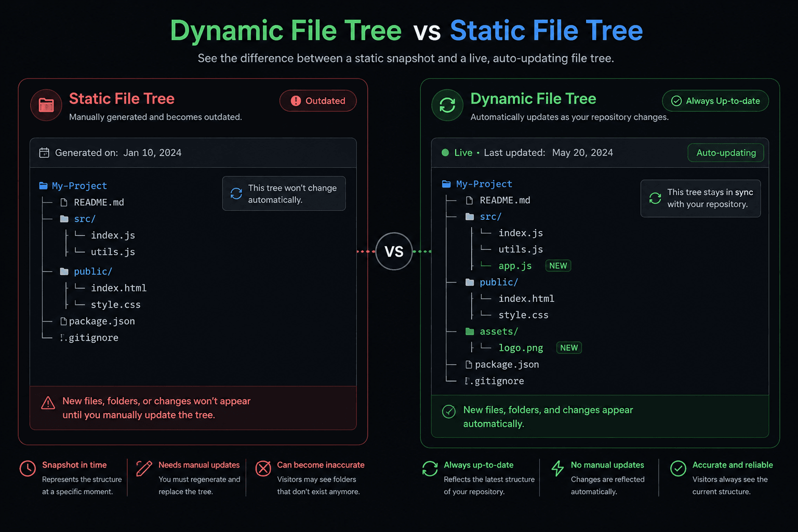798x532 pixels.
Task: Click the NEW badge beside app.js
Action: click(558, 265)
